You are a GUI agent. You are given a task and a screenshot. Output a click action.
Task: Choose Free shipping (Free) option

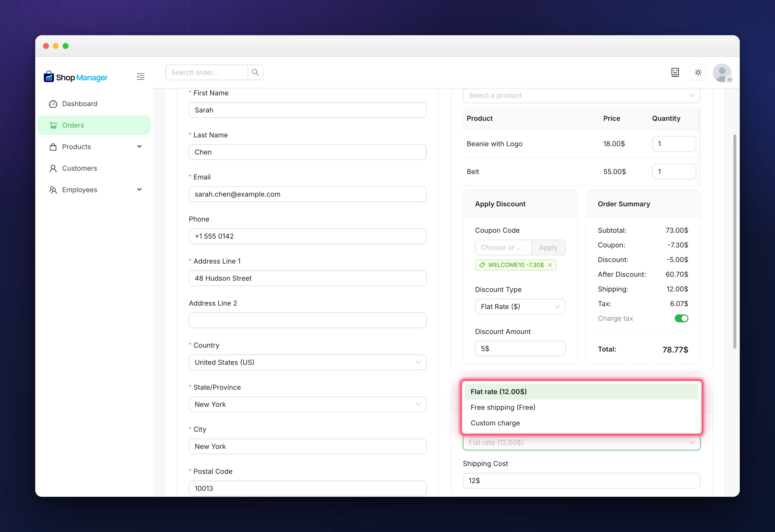click(x=581, y=407)
